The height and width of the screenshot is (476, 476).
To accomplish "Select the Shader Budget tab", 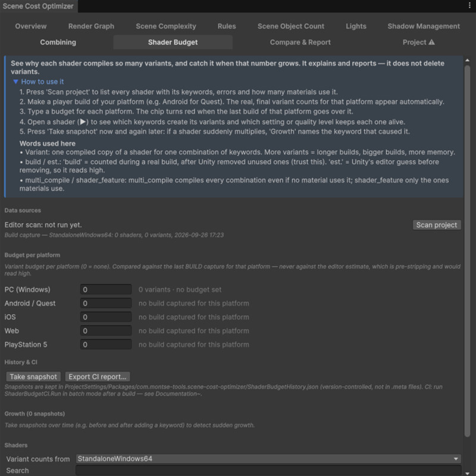I will tap(173, 42).
